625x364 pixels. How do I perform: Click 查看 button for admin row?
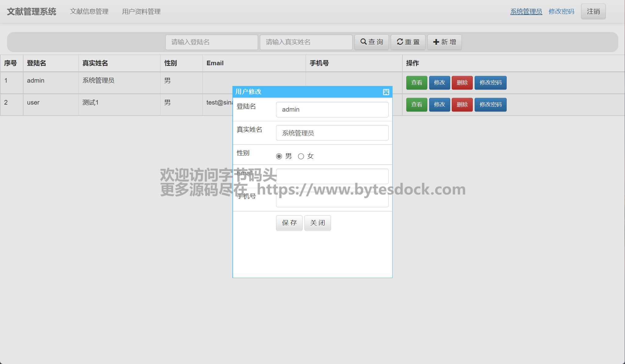tap(416, 83)
